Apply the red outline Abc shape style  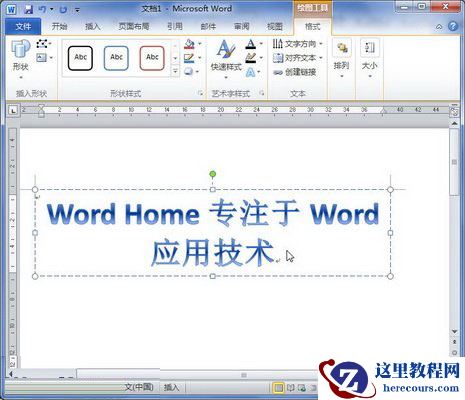click(x=152, y=58)
